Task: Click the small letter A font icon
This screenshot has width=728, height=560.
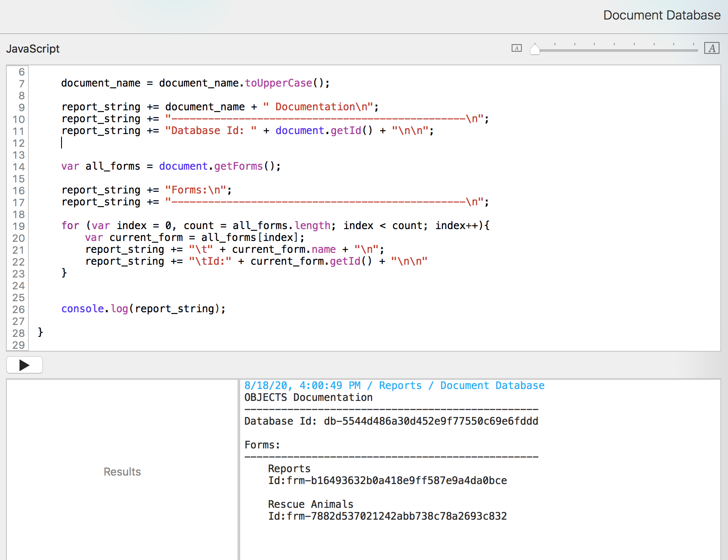Action: click(516, 48)
